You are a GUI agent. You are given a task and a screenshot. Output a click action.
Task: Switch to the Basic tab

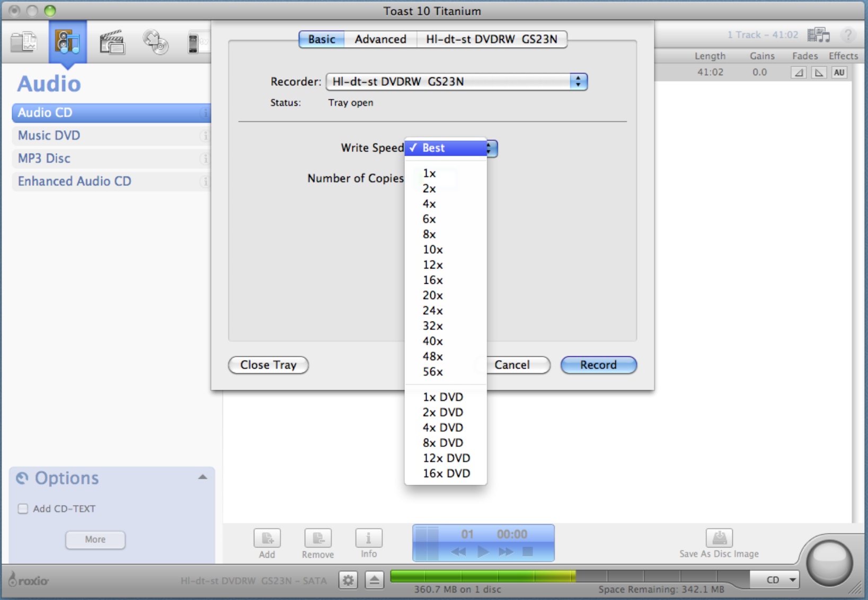[322, 39]
